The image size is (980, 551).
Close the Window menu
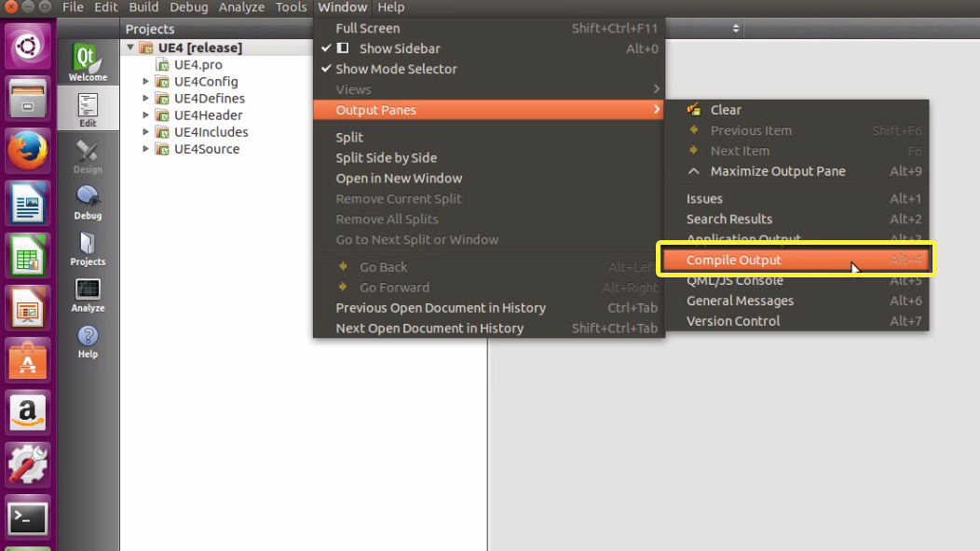click(343, 7)
